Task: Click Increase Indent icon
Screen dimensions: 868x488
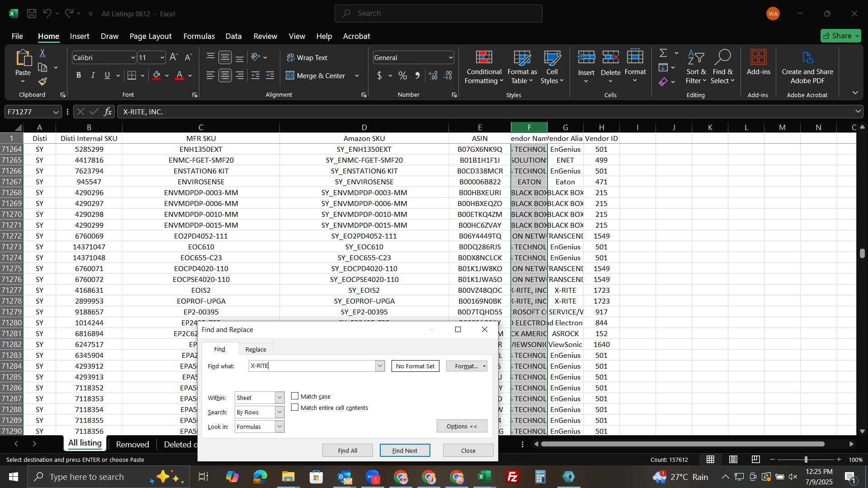Action: pyautogui.click(x=270, y=75)
